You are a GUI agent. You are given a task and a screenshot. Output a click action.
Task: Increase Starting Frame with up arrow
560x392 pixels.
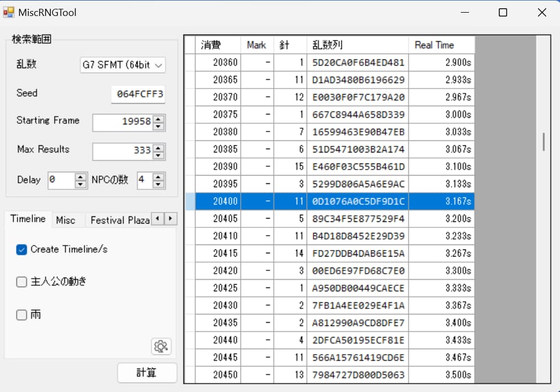[159, 119]
